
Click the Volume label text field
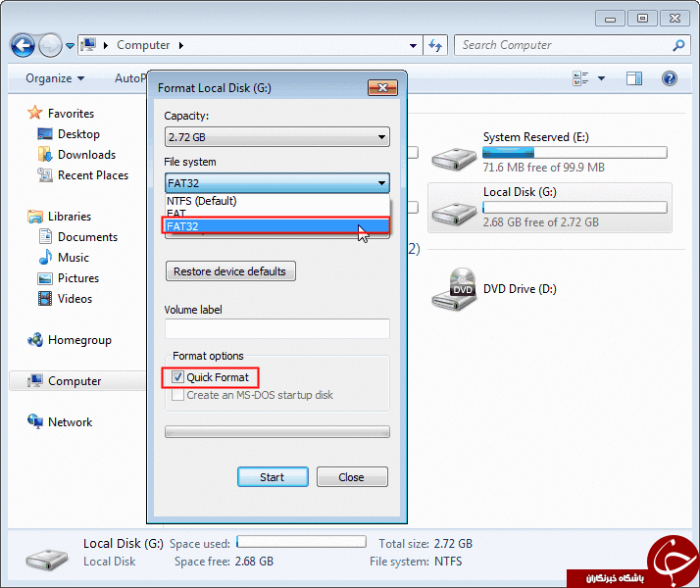tap(277, 329)
